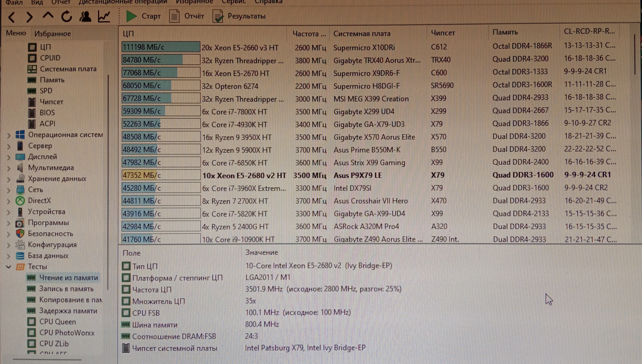This screenshot has height=364, width=642.
Task: Collapse the Тесты tree node
Action: pyautogui.click(x=9, y=267)
